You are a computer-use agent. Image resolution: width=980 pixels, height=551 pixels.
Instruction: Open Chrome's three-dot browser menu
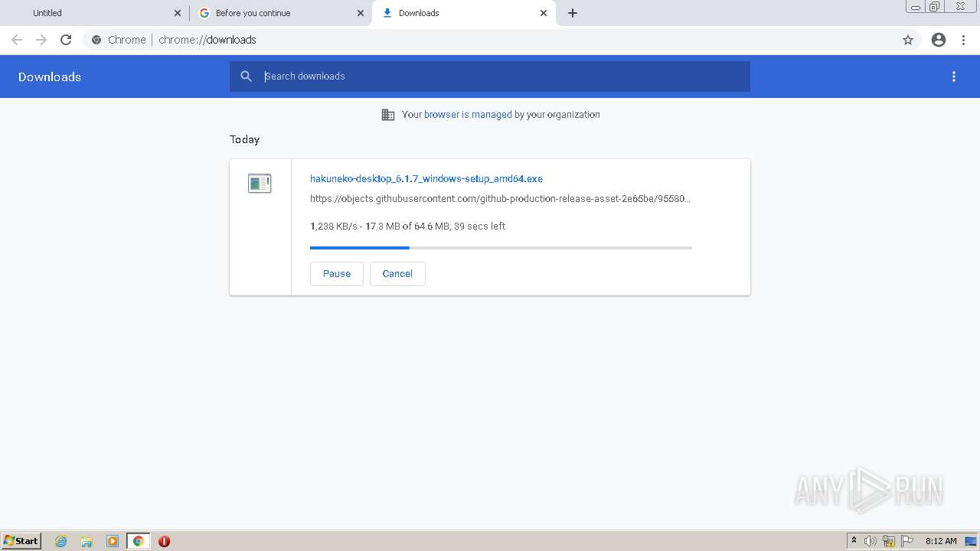[964, 40]
